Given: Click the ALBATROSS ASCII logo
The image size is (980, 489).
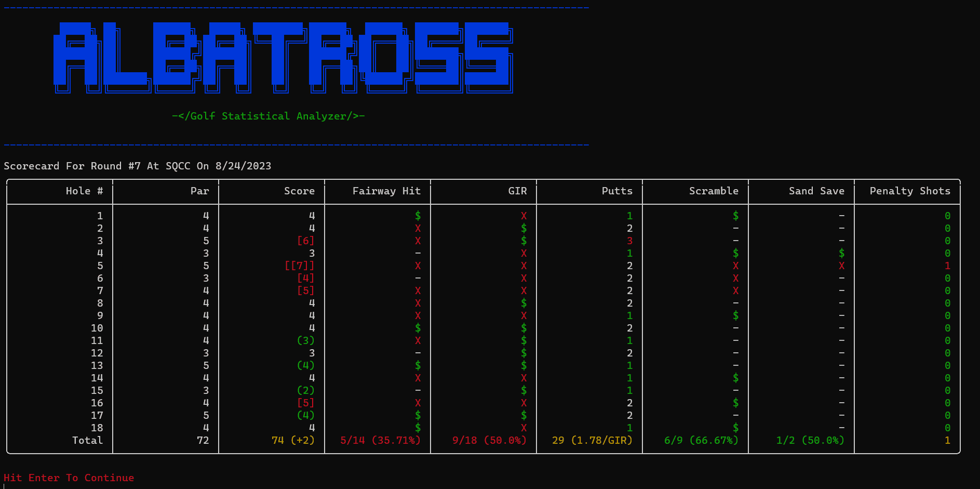Looking at the screenshot, I should pos(283,57).
